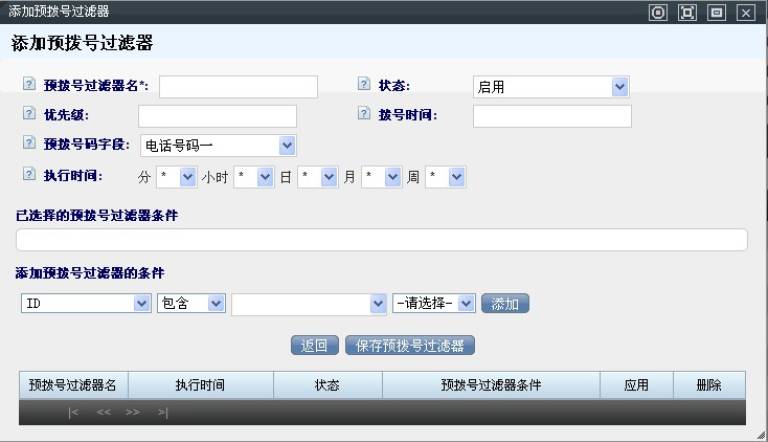Click help icon beside 预拨号码字段
Viewport: 768px width, 442px height.
[x=29, y=144]
